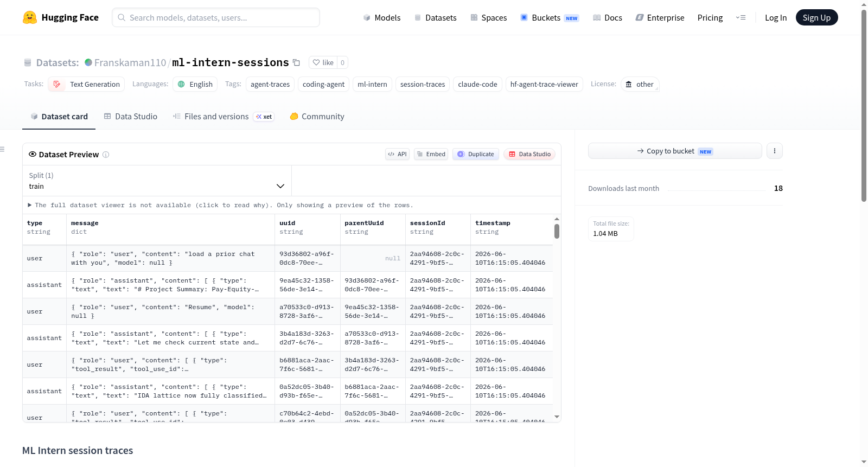The image size is (868, 467).
Task: Click the ml-intern-sessions dataset title
Action: coord(231,62)
